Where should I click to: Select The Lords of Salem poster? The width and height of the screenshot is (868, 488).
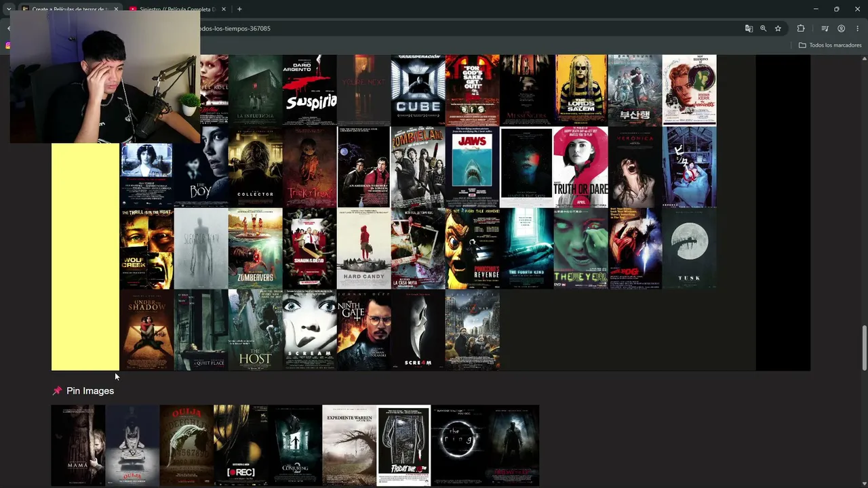point(580,90)
